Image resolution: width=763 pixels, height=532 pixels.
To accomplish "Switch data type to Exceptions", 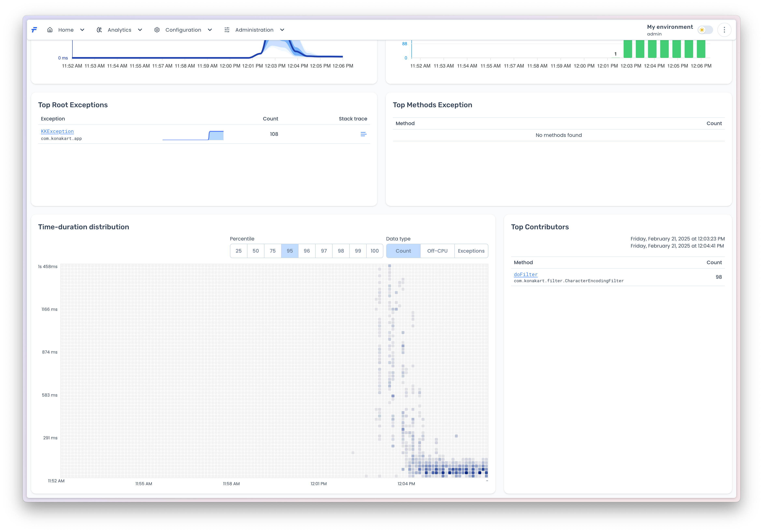I will [x=471, y=251].
